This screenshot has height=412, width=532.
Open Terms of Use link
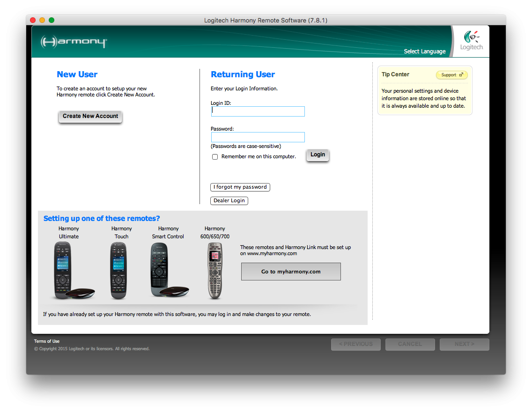click(47, 341)
